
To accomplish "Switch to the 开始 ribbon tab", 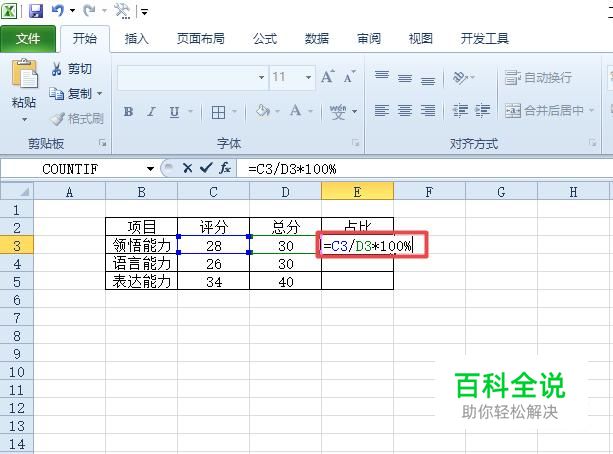I will pos(84,39).
